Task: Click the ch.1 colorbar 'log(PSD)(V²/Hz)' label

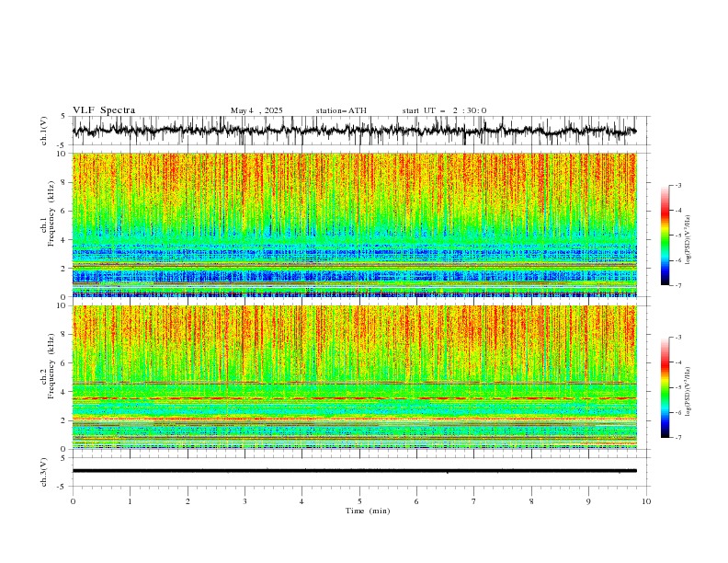Action: pos(688,240)
